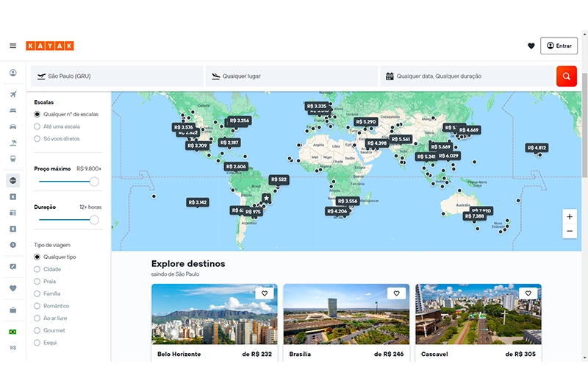Screen dimensions: 588x392
Task: Select 'Até uma escala' radio option
Action: [37, 126]
